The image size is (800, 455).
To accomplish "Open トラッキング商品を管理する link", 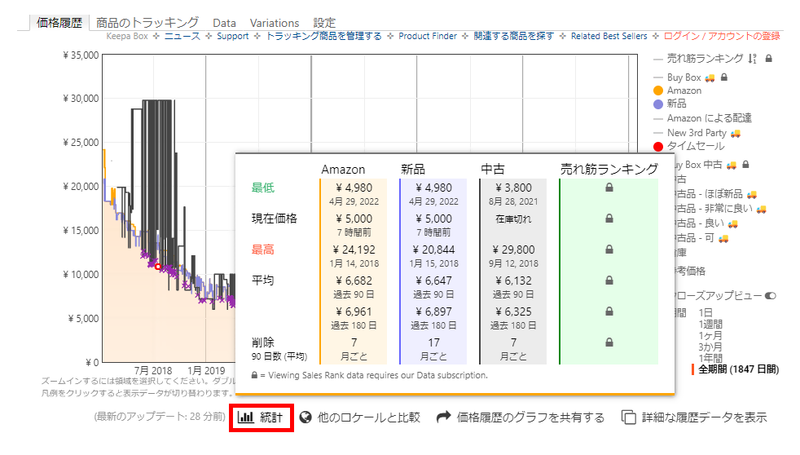I will point(323,36).
